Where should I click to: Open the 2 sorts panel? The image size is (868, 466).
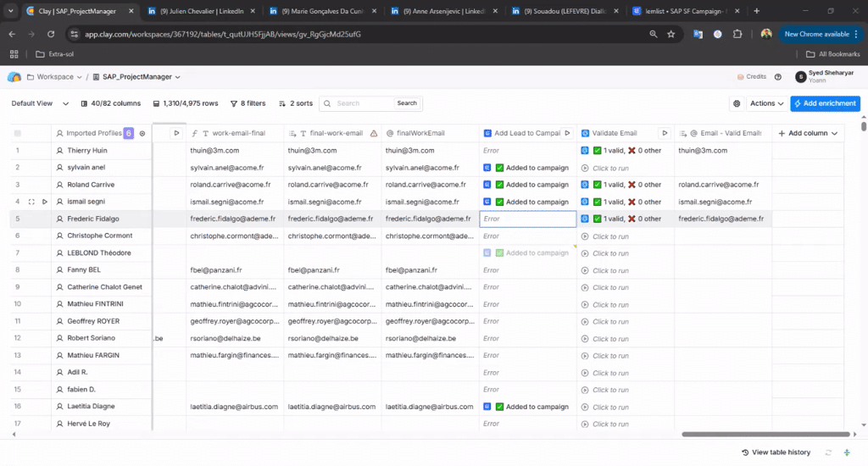point(295,103)
